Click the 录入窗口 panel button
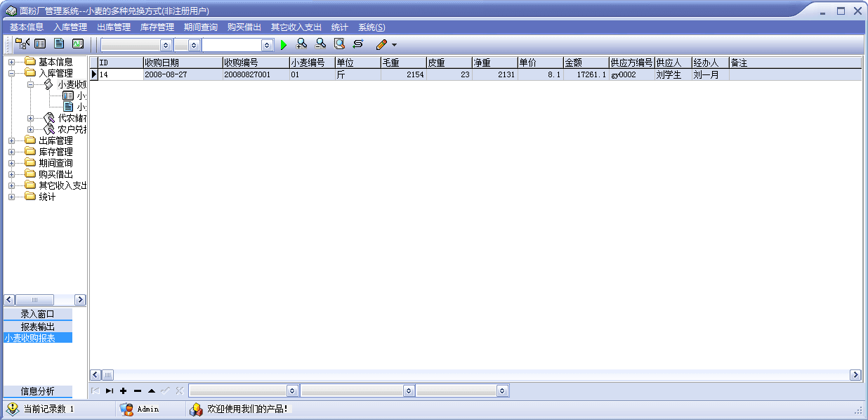The height and width of the screenshot is (420, 868). pos(38,314)
